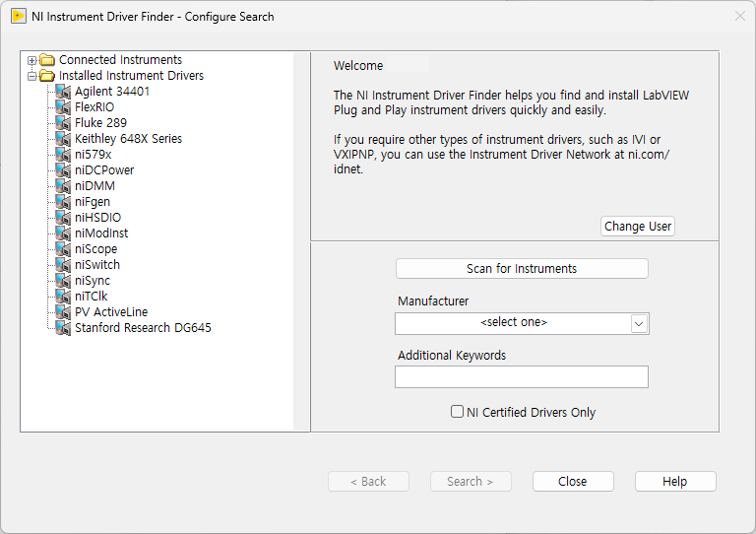Image resolution: width=756 pixels, height=534 pixels.
Task: Click the niFgen driver icon
Action: (63, 202)
